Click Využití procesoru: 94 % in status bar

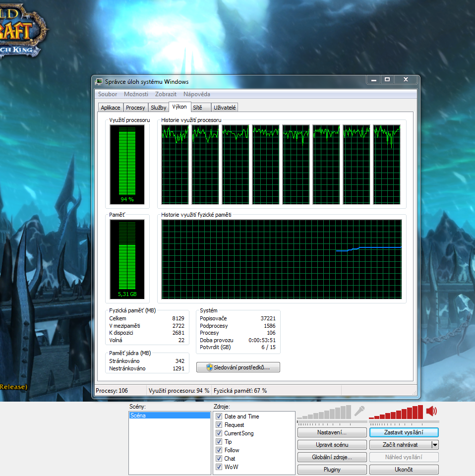coord(179,391)
